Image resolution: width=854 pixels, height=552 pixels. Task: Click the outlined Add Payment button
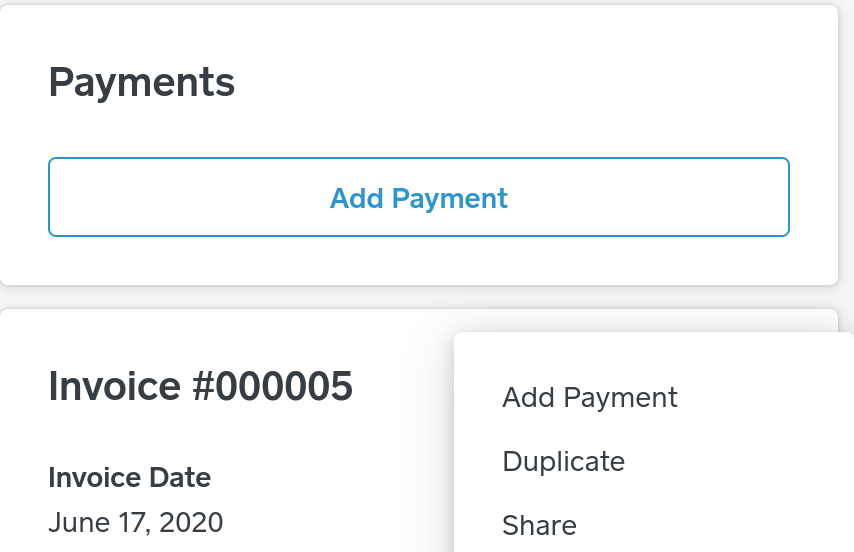tap(419, 197)
